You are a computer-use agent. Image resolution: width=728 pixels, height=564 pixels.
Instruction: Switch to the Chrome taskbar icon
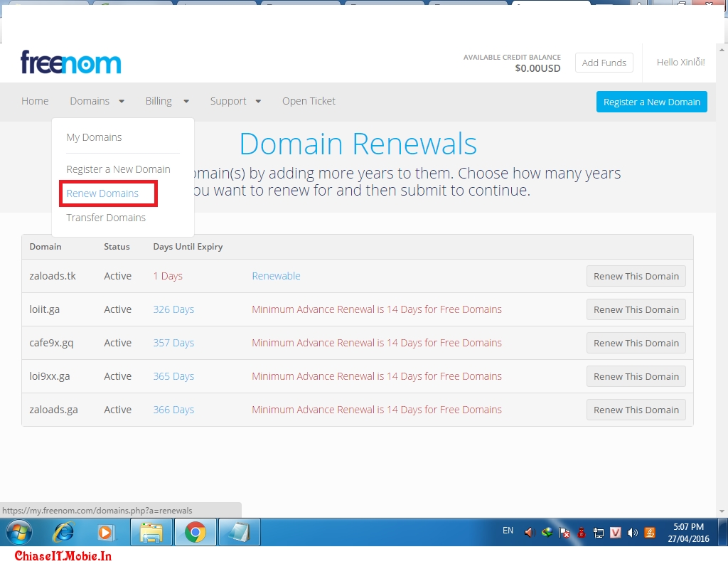coord(195,533)
